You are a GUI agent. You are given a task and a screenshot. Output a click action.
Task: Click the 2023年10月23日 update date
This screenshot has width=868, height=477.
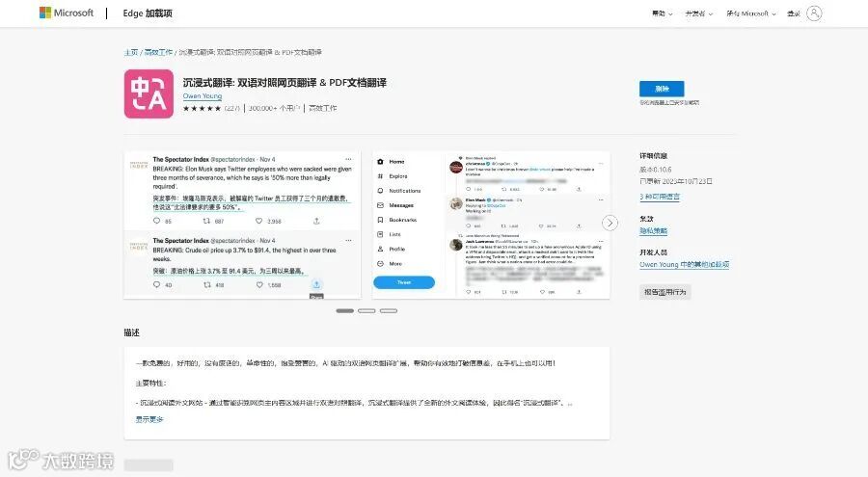[x=687, y=181]
